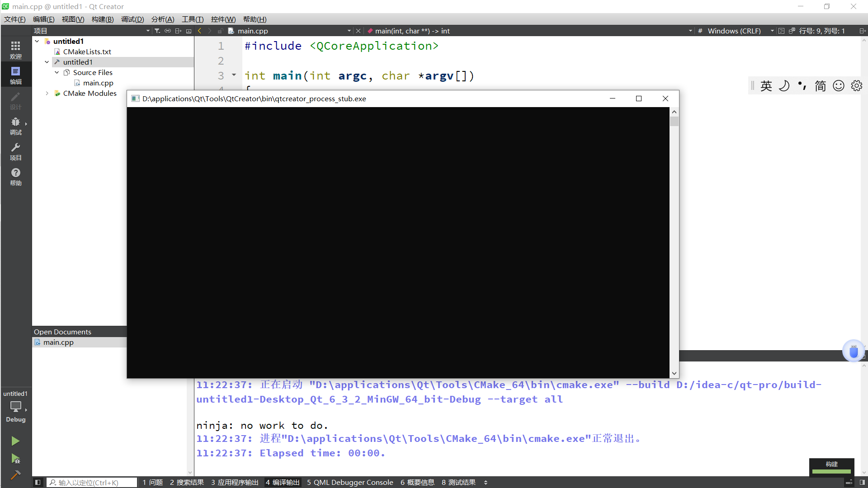Open the untitled1 Debug kit selector

pyautogui.click(x=16, y=407)
